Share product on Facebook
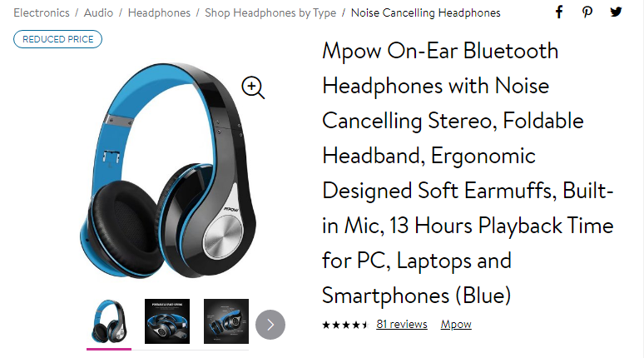 559,12
